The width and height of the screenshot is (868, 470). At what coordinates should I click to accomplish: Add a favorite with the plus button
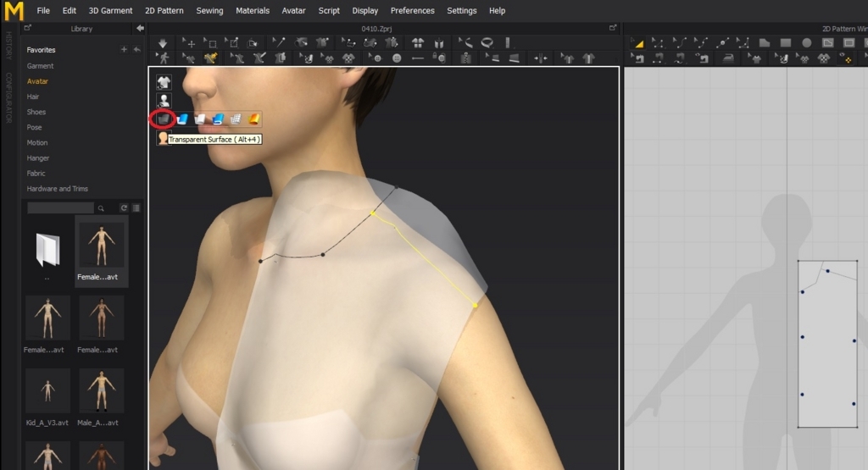124,49
